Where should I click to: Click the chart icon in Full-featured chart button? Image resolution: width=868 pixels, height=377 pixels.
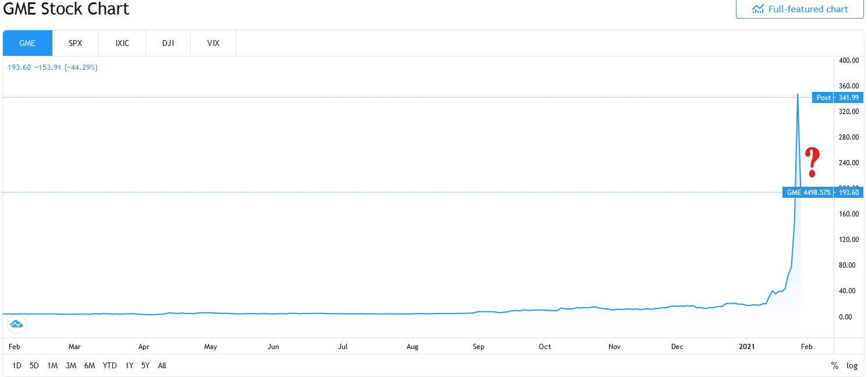pos(757,9)
